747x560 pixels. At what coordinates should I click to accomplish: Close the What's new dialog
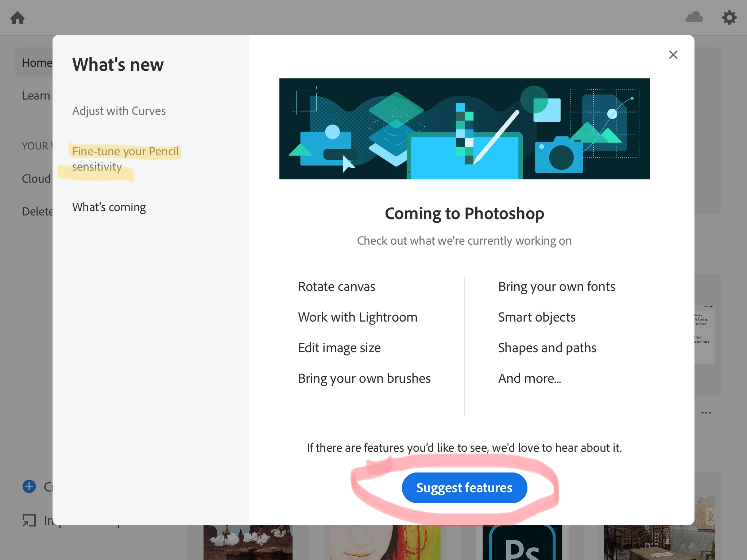(x=673, y=55)
